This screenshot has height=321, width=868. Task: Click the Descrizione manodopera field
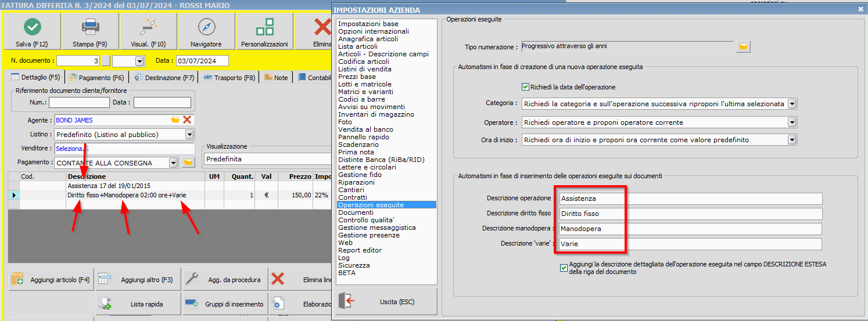(x=690, y=229)
